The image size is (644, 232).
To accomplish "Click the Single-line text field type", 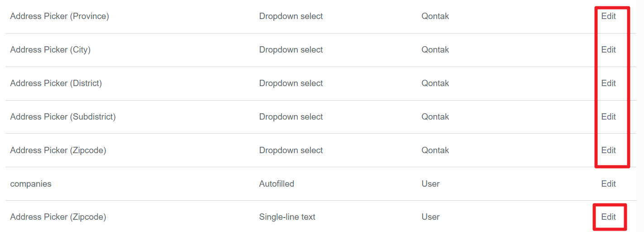I will click(287, 217).
